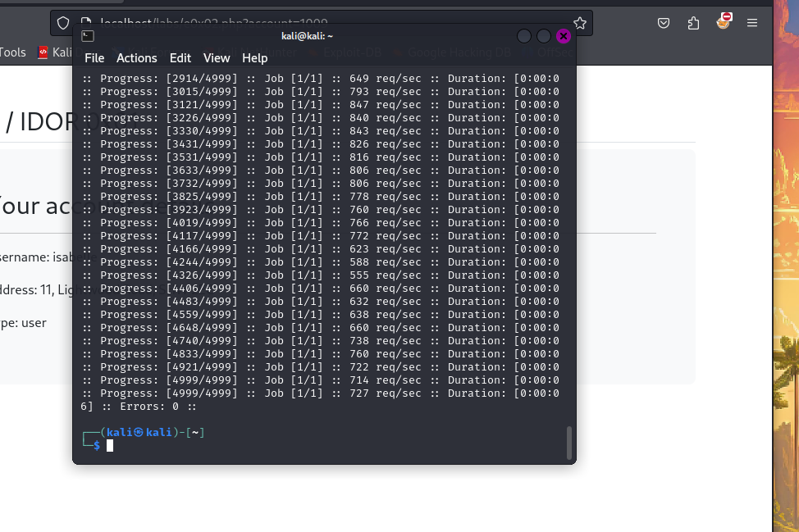Image resolution: width=799 pixels, height=532 pixels.
Task: Click the 'Progress: [2914/4999]' terminal line
Action: point(321,79)
